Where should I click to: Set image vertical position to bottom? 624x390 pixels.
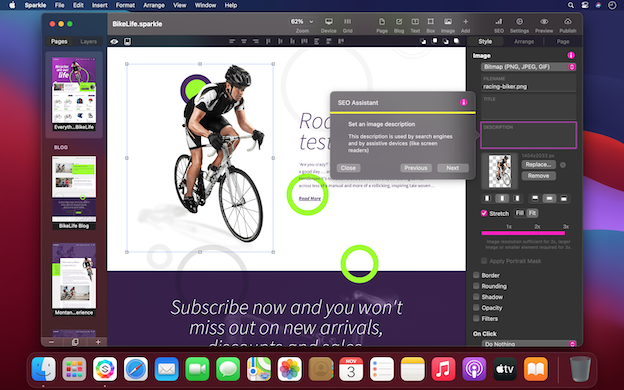tap(564, 198)
